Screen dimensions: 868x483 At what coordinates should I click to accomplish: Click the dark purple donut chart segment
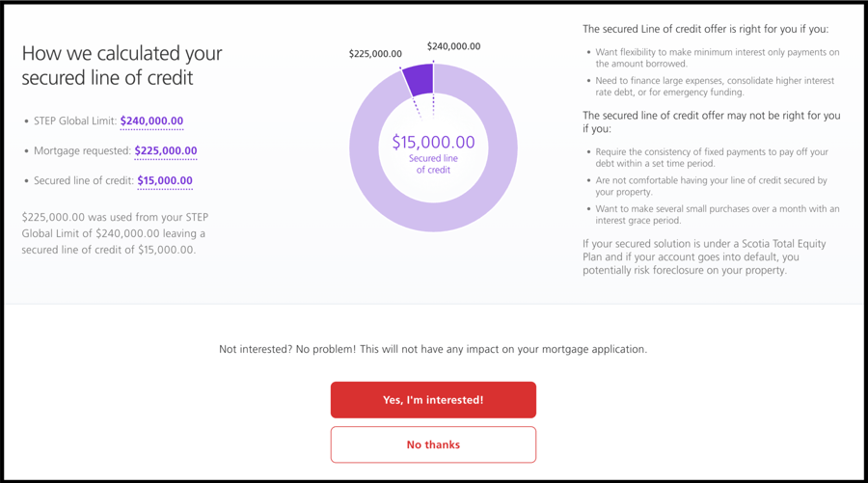(419, 79)
